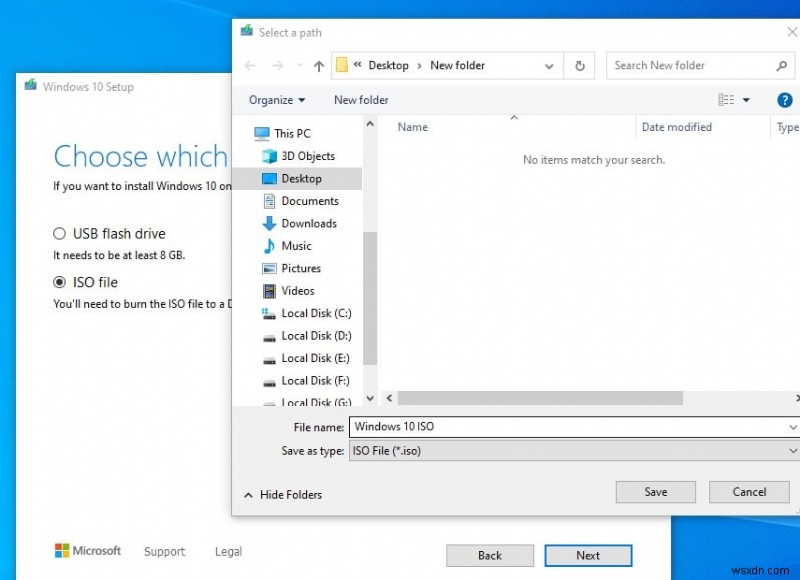The height and width of the screenshot is (580, 800).
Task: Save the Windows 10 ISO file
Action: point(655,492)
